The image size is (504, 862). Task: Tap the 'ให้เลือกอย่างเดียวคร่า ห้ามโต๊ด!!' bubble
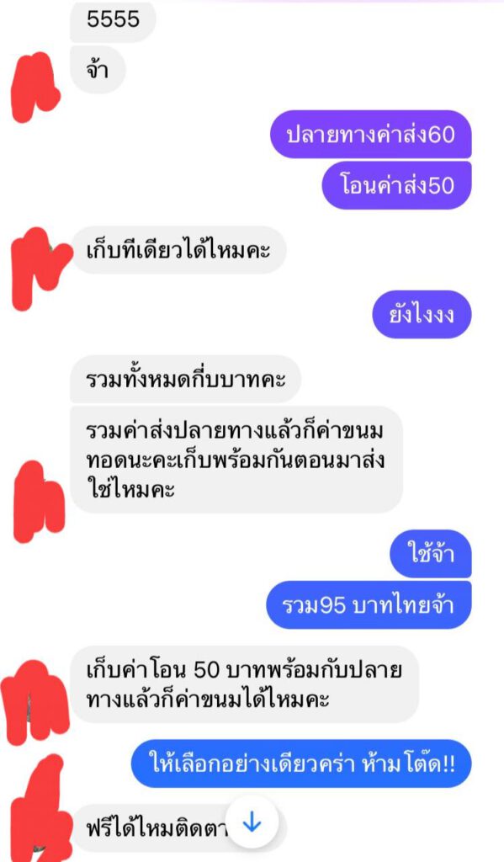[301, 764]
